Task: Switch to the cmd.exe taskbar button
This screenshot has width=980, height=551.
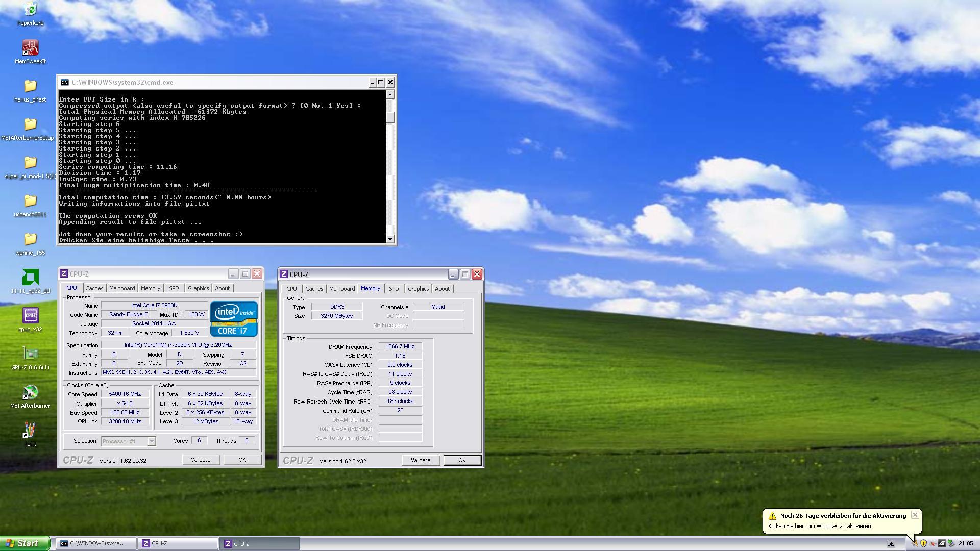Action: point(95,543)
